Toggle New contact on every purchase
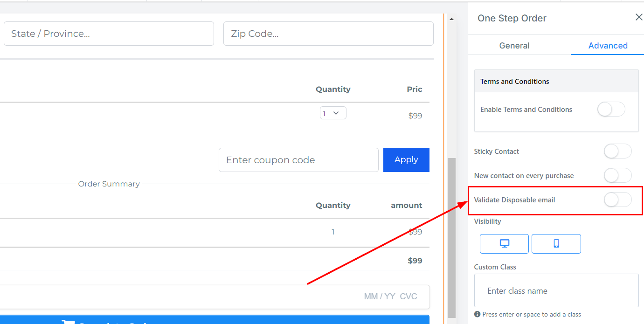644x324 pixels. (617, 176)
